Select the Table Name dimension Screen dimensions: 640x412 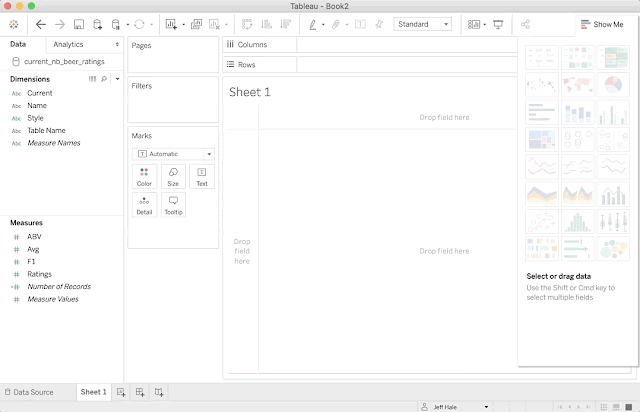tap(46, 130)
